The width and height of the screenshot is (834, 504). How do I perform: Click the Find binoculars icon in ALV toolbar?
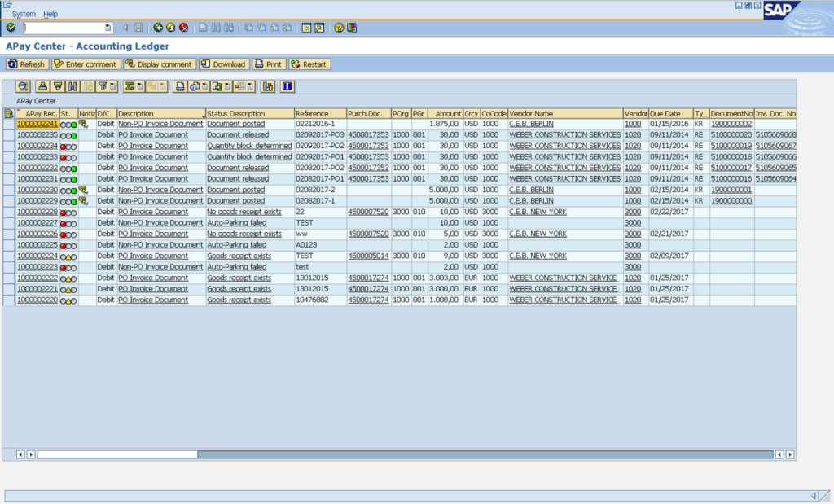pos(72,86)
